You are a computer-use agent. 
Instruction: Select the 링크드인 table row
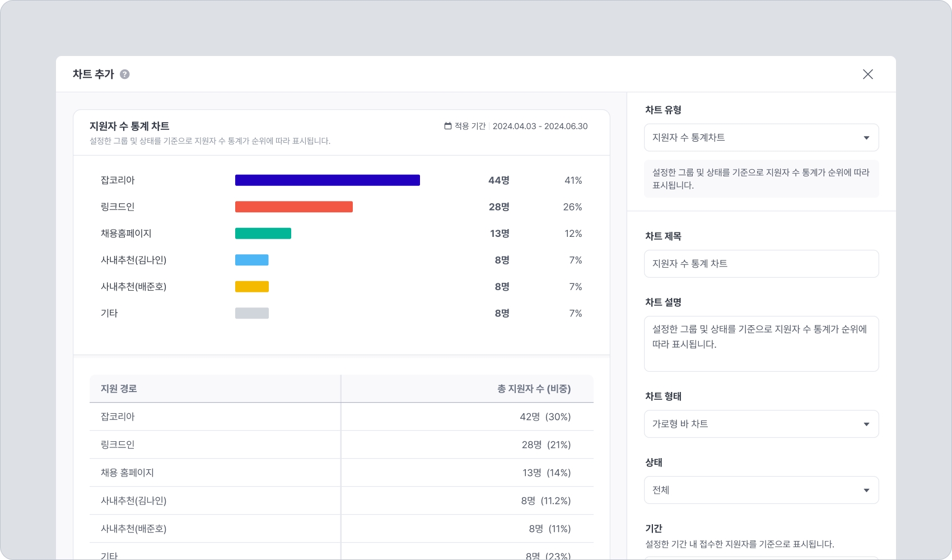coord(341,445)
